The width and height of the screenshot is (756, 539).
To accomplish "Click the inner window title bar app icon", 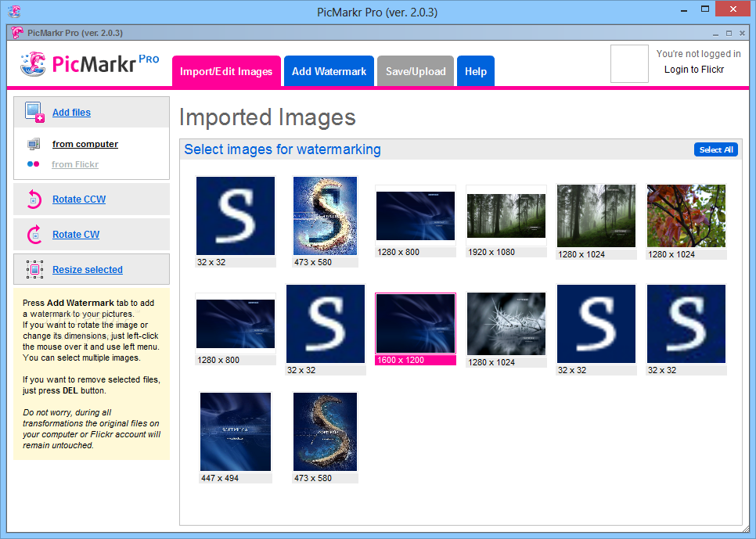I will (17, 33).
